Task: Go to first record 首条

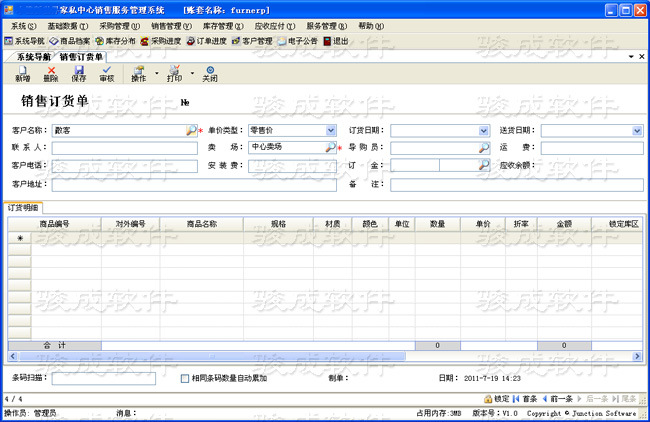Action: [x=525, y=399]
